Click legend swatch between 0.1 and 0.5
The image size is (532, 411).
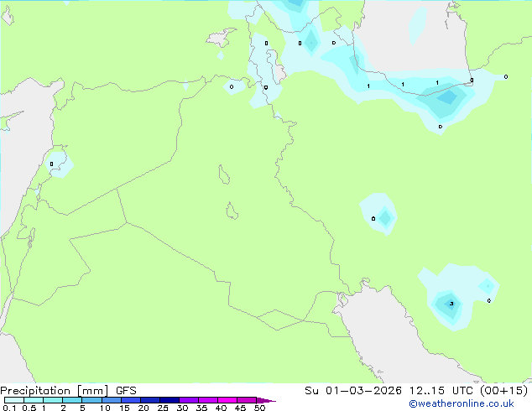14,400
